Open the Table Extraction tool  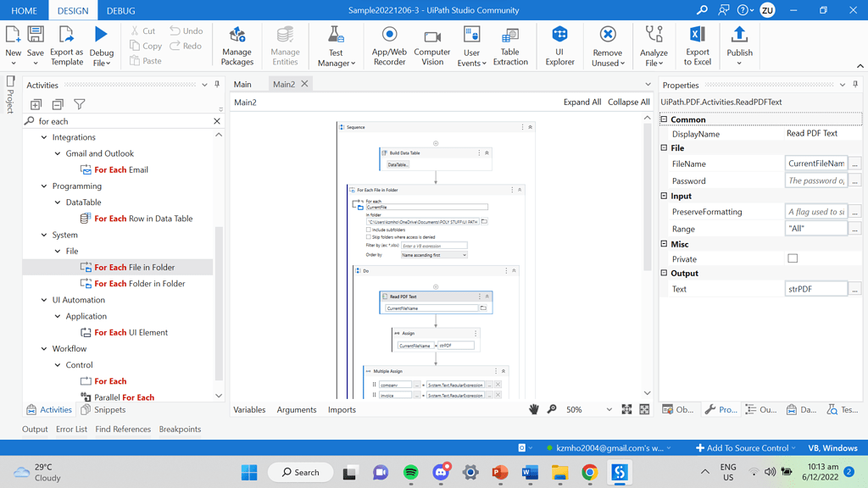coord(509,46)
